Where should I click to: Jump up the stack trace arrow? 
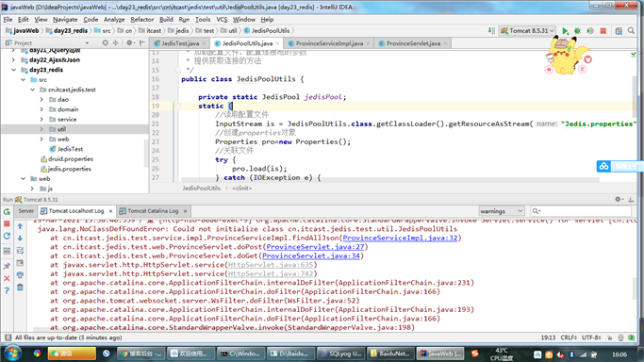[x=20, y=226]
